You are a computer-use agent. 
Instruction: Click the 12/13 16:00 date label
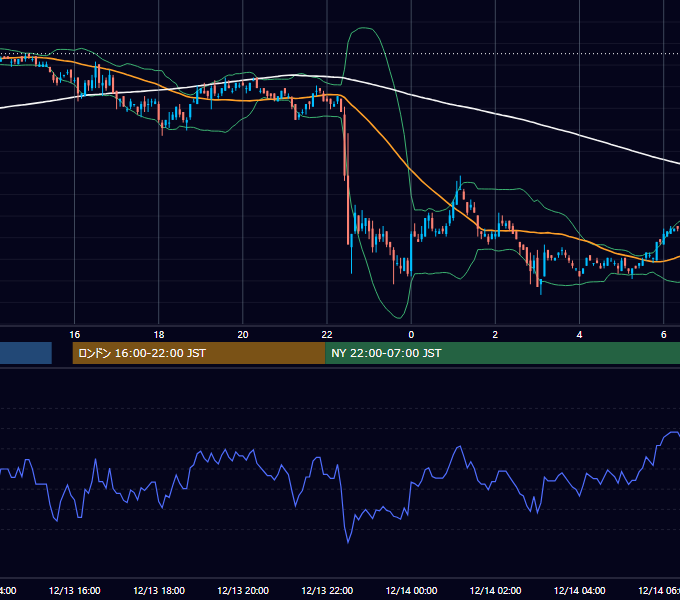click(75, 590)
